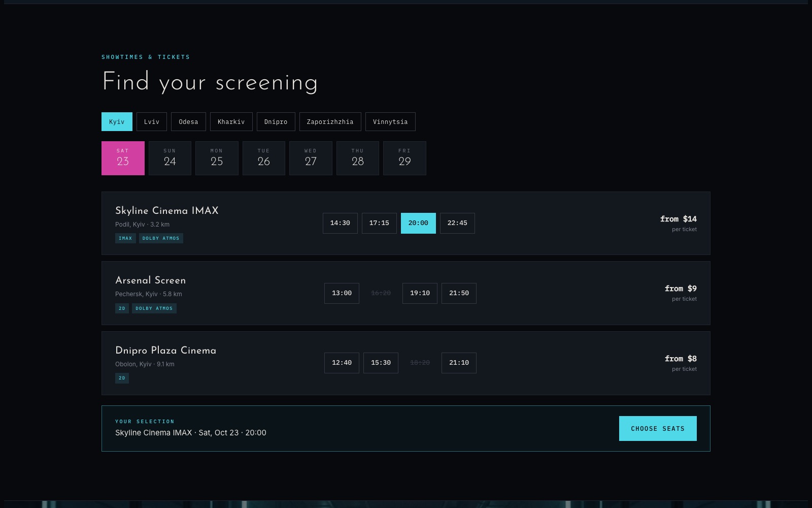Pick the Kharkiv city chip
This screenshot has height=508, width=812.
231,122
